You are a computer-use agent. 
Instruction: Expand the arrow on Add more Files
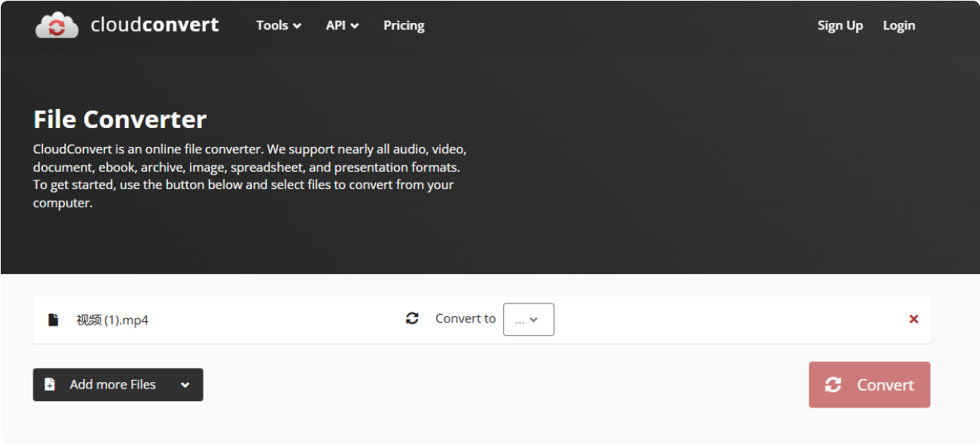click(185, 385)
